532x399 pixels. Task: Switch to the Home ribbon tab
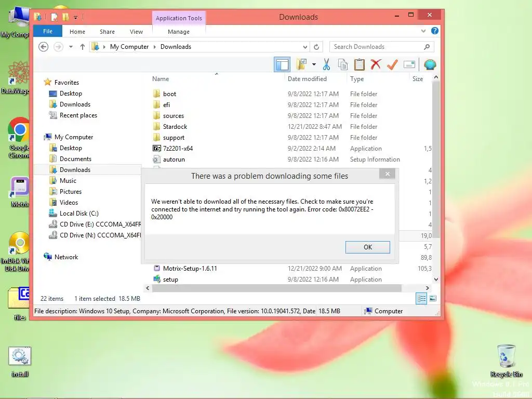click(x=77, y=32)
